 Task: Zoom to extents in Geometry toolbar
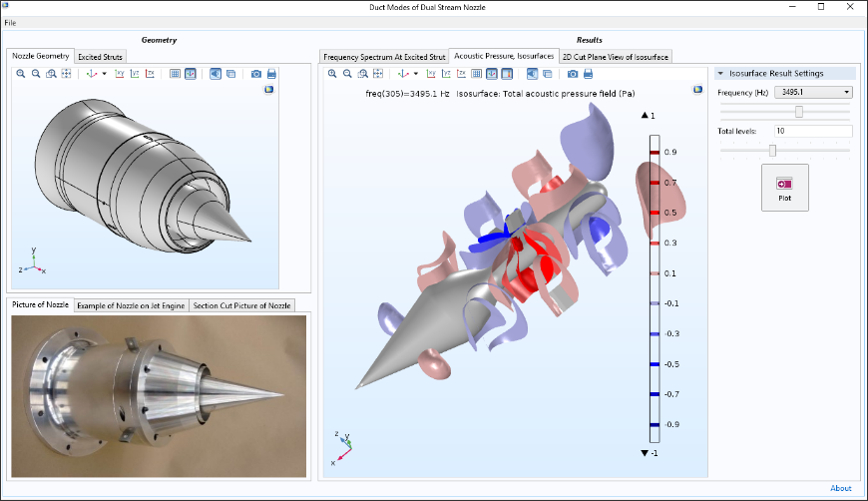pos(67,74)
